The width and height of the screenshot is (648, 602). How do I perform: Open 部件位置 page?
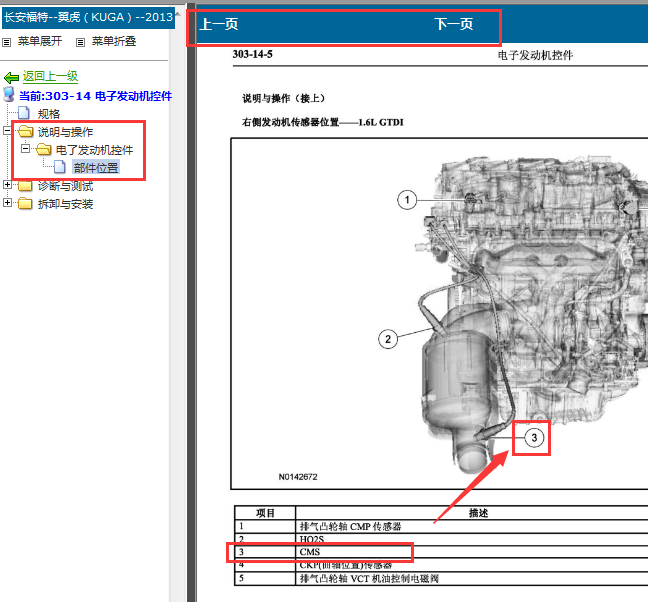(x=96, y=167)
